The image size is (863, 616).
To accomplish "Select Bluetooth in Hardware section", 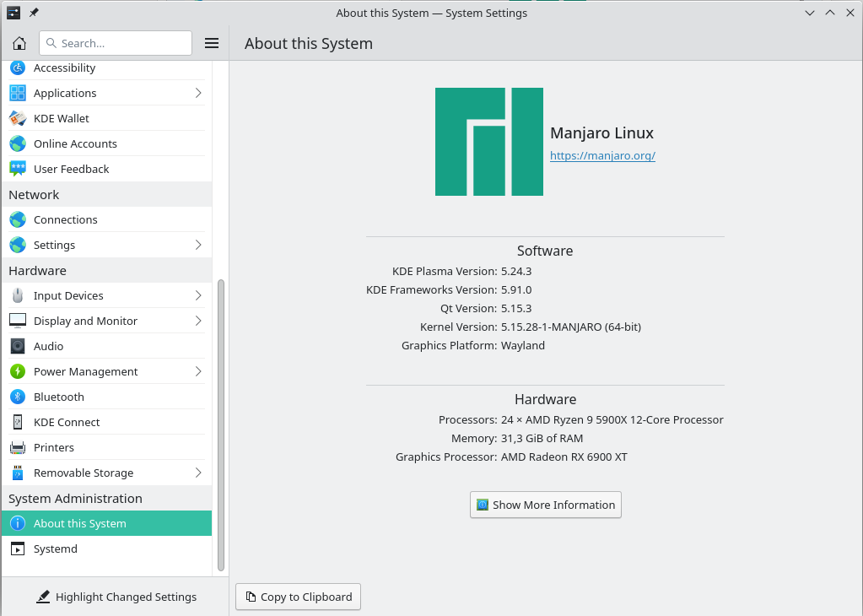I will 107,397.
